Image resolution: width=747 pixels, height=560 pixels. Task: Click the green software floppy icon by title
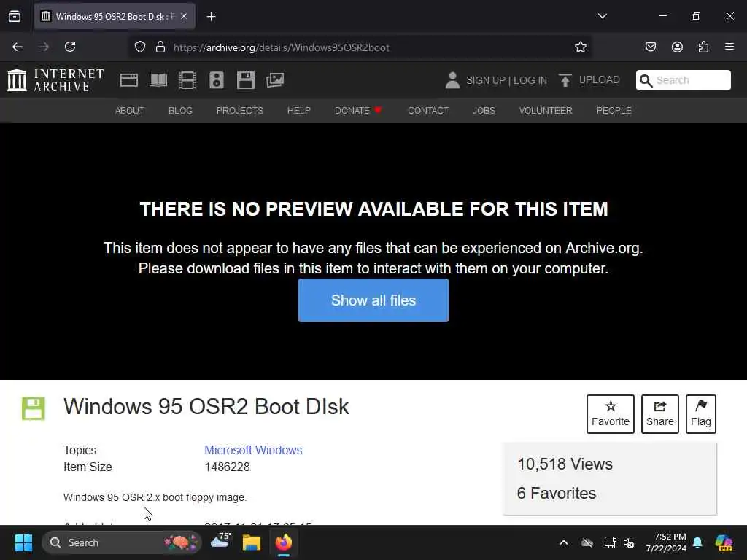pos(34,408)
